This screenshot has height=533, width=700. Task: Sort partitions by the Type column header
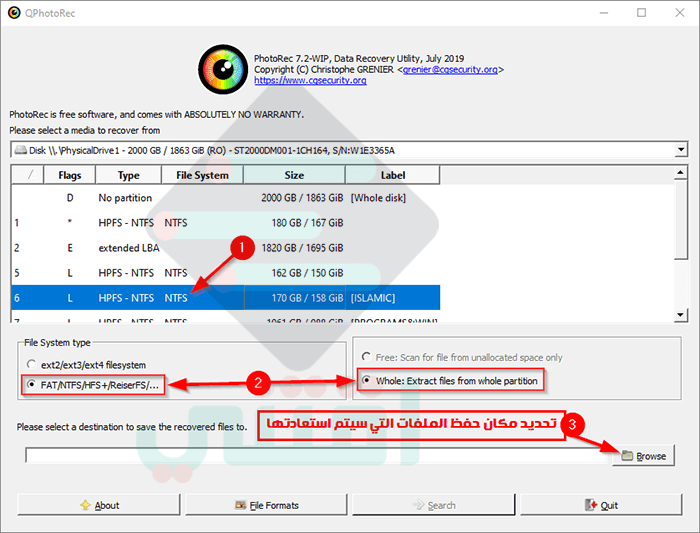(x=129, y=175)
